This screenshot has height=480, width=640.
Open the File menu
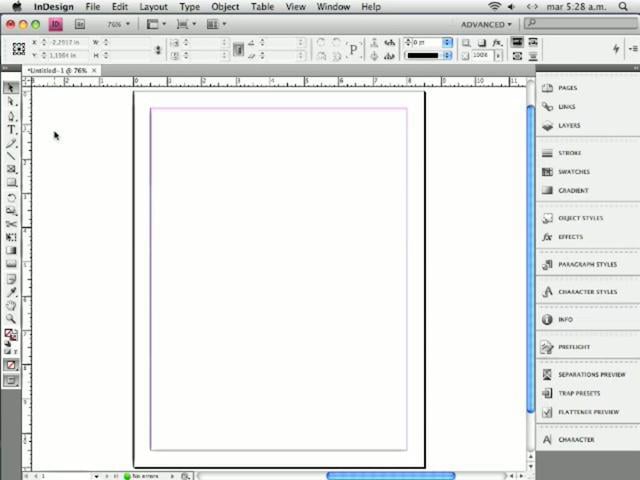point(93,7)
